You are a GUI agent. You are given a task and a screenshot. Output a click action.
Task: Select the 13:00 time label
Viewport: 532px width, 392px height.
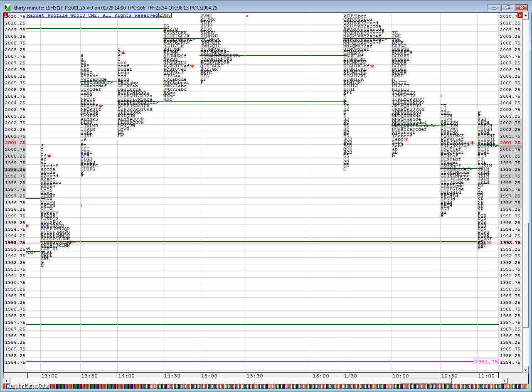[49, 375]
